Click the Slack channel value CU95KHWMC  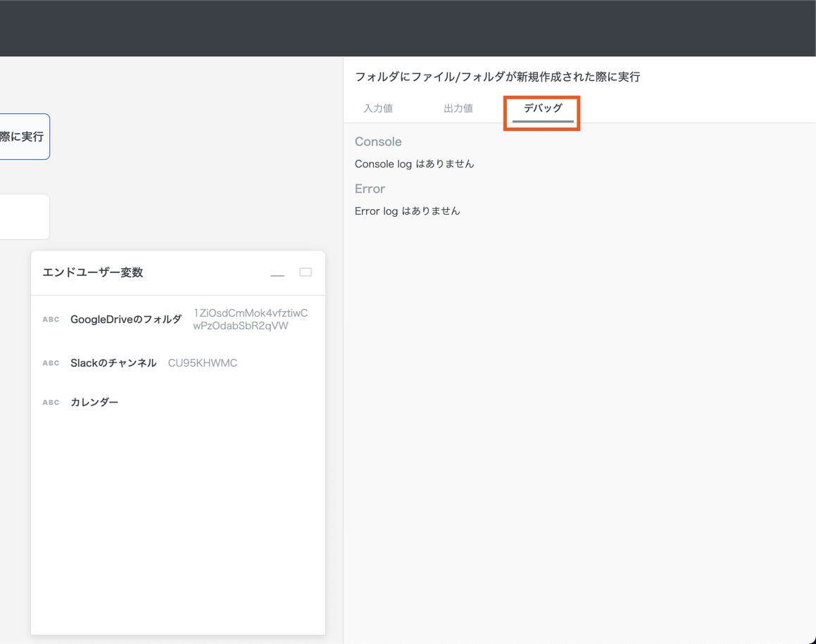(x=203, y=363)
